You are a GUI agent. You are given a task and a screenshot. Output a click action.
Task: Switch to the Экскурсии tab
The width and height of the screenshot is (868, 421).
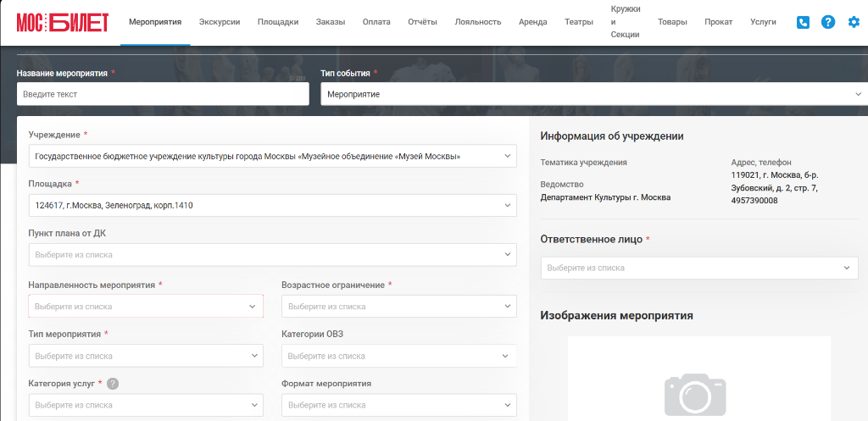pos(220,22)
